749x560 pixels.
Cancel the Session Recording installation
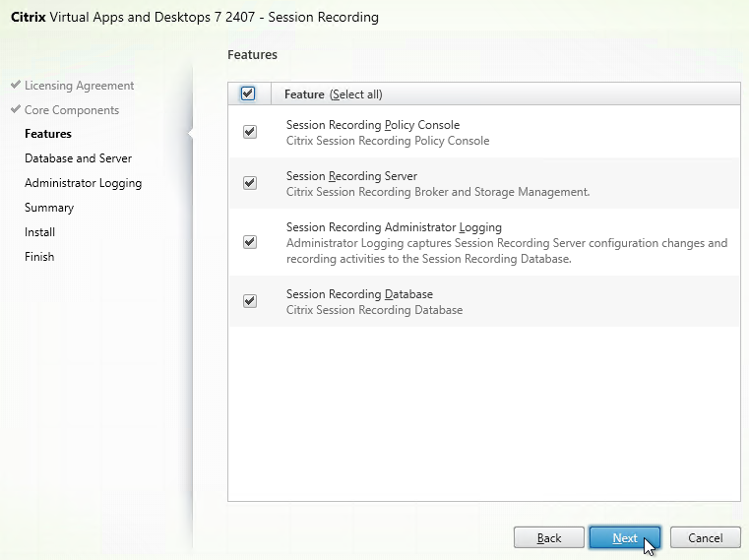705,538
